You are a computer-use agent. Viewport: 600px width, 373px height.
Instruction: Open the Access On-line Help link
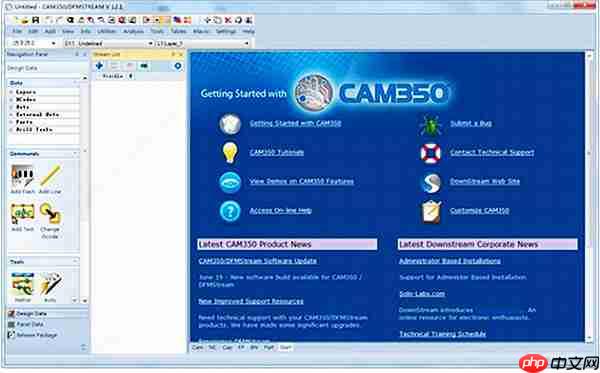click(x=280, y=210)
